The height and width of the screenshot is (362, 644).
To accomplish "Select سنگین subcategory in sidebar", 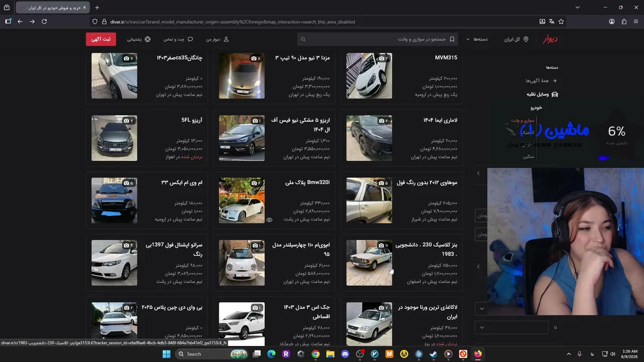I will [528, 156].
